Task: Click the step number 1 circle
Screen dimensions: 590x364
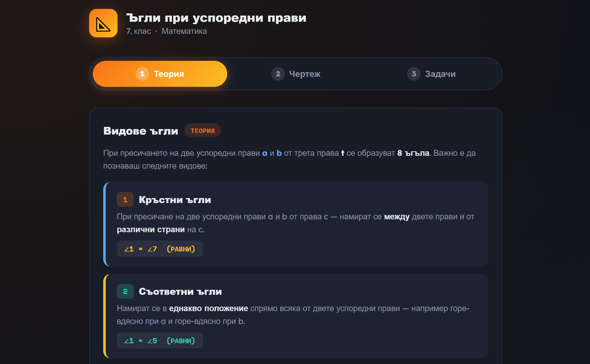Action: [142, 74]
